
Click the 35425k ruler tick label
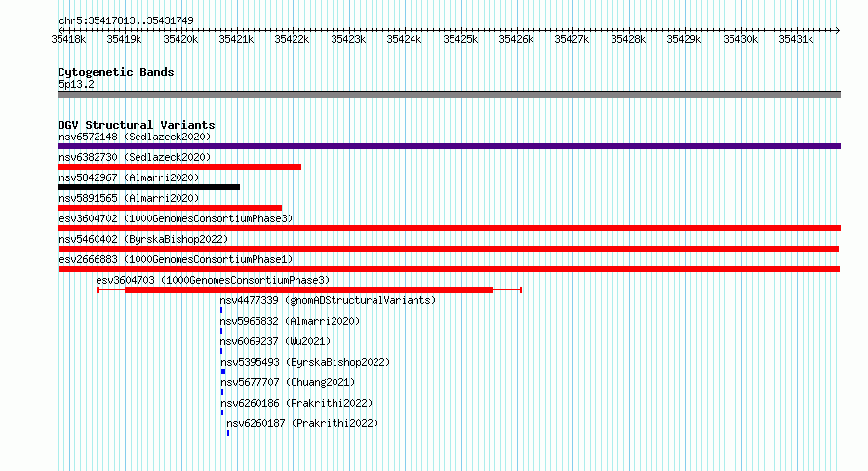460,39
